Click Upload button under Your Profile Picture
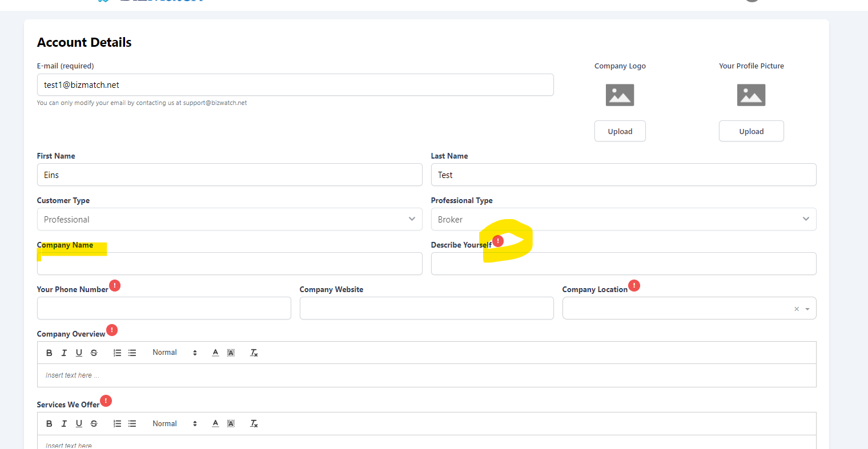This screenshot has width=868, height=449. [x=751, y=131]
